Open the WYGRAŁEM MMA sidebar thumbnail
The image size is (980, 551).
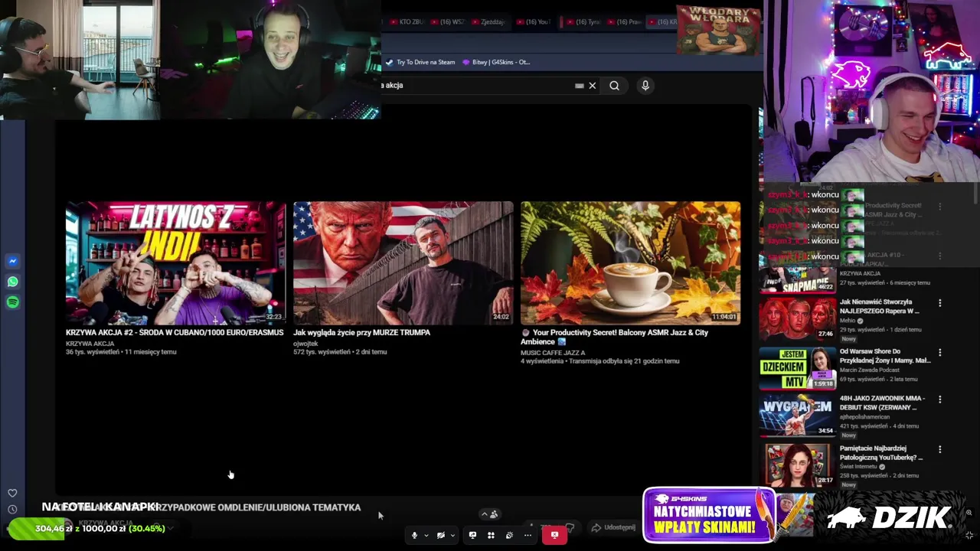(x=797, y=415)
